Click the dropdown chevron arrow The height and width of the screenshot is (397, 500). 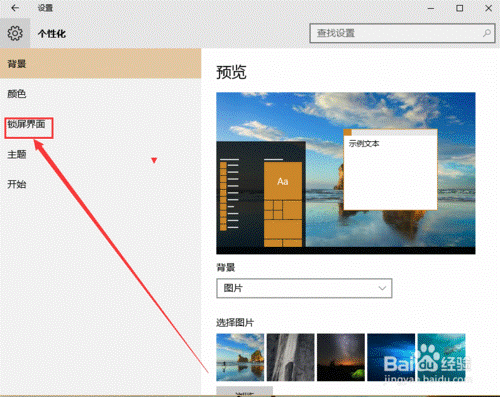[382, 288]
